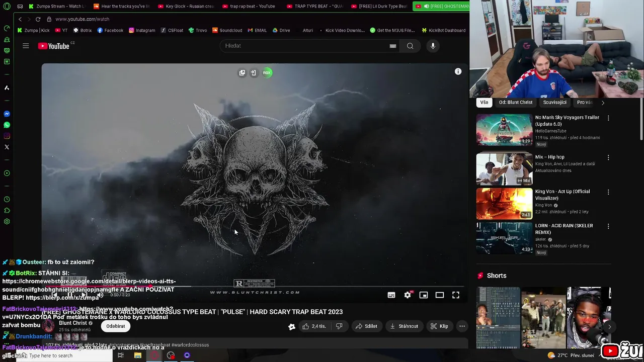Open Instagram in the browser sidebar
This screenshot has width=644, height=362.
7,136
